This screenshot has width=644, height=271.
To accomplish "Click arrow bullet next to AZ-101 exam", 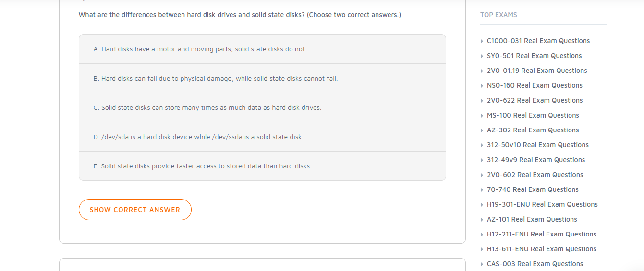I will tap(482, 220).
